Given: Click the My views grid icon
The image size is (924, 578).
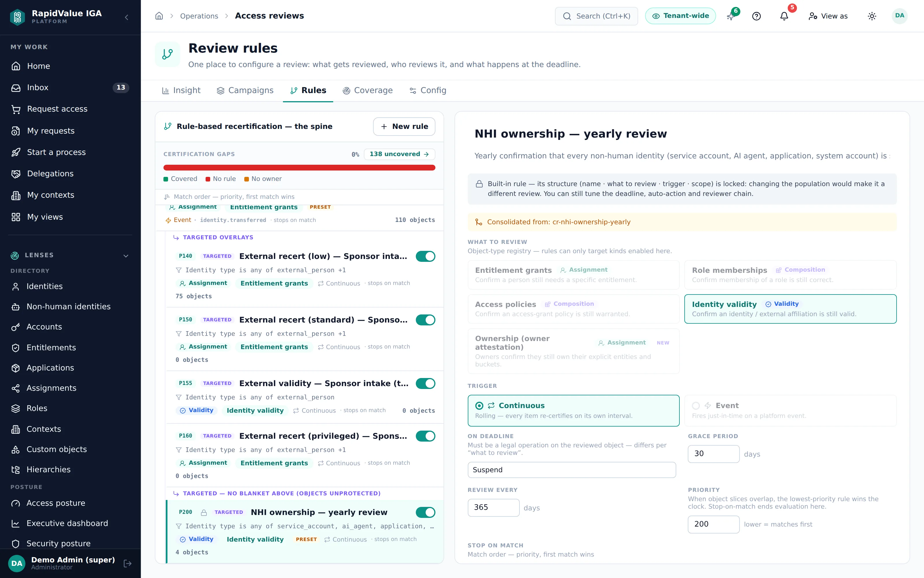Looking at the screenshot, I should [16, 217].
